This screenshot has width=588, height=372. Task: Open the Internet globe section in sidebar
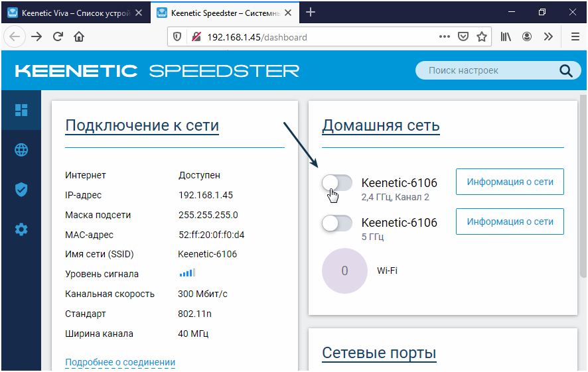tap(21, 150)
